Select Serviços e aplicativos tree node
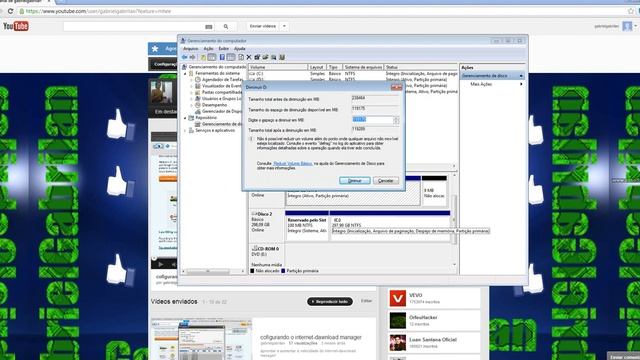 [215, 130]
